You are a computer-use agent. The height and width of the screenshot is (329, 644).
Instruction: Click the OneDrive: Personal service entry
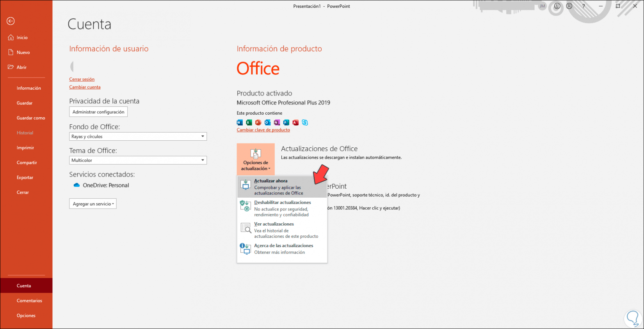coord(101,185)
